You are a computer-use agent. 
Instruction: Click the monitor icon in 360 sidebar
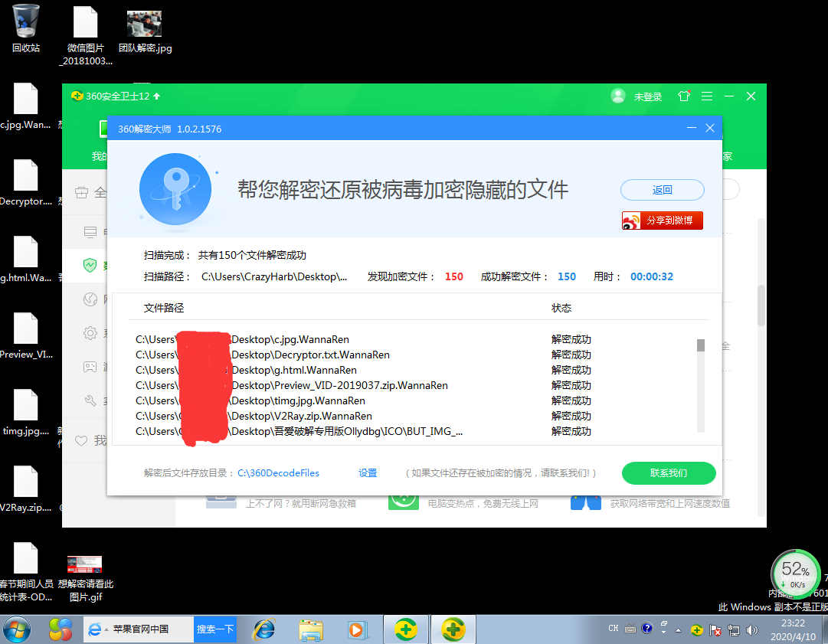(90, 232)
